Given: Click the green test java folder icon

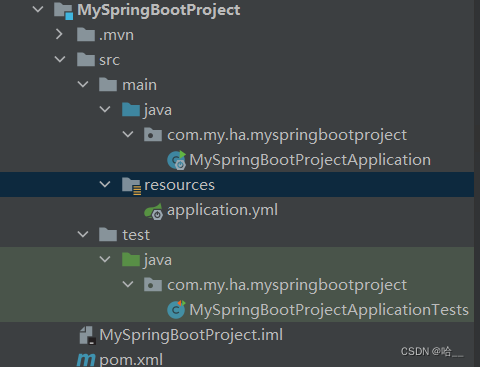Looking at the screenshot, I should point(131,260).
